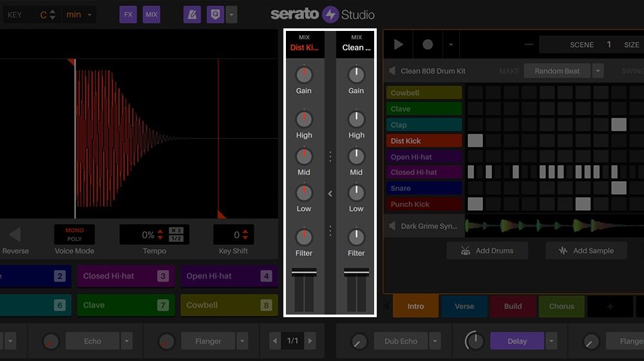This screenshot has width=644, height=361.
Task: Adjust Gain knob on Dist Kick channel
Action: 304,75
